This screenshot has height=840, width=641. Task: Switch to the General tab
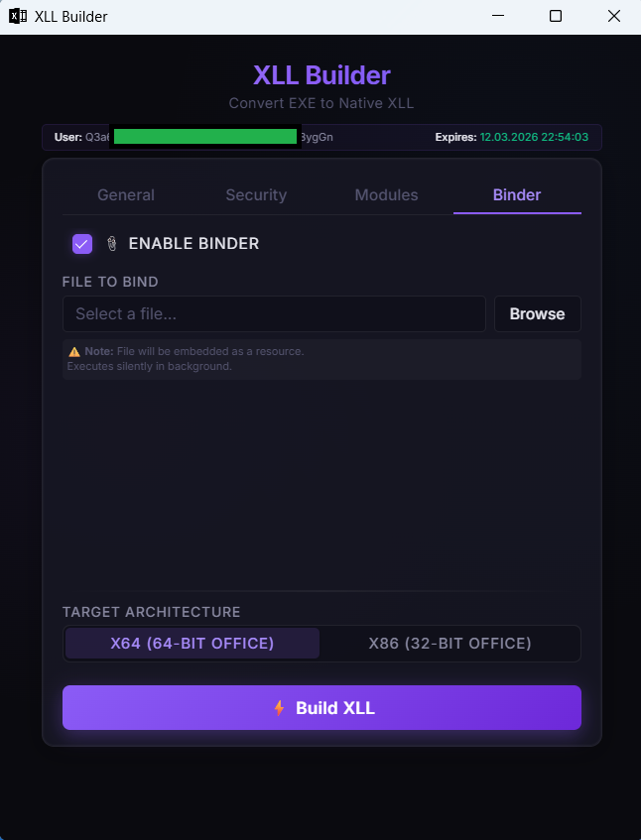126,195
